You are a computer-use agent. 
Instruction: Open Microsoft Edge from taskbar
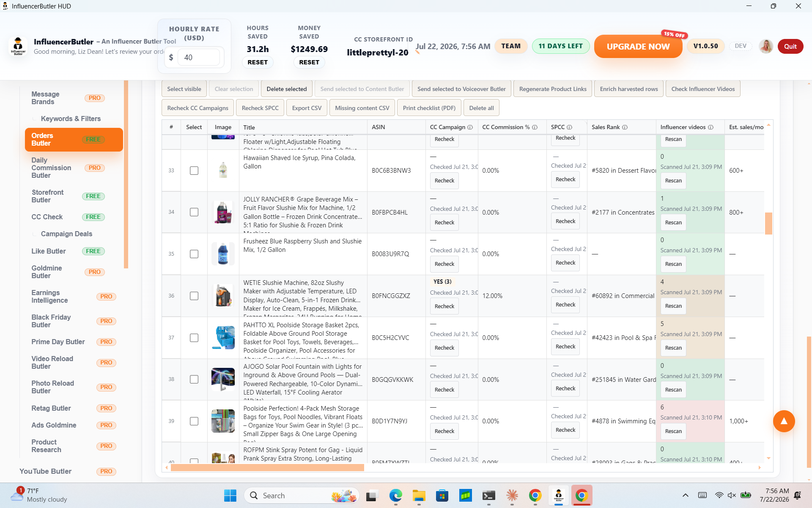coord(395,495)
